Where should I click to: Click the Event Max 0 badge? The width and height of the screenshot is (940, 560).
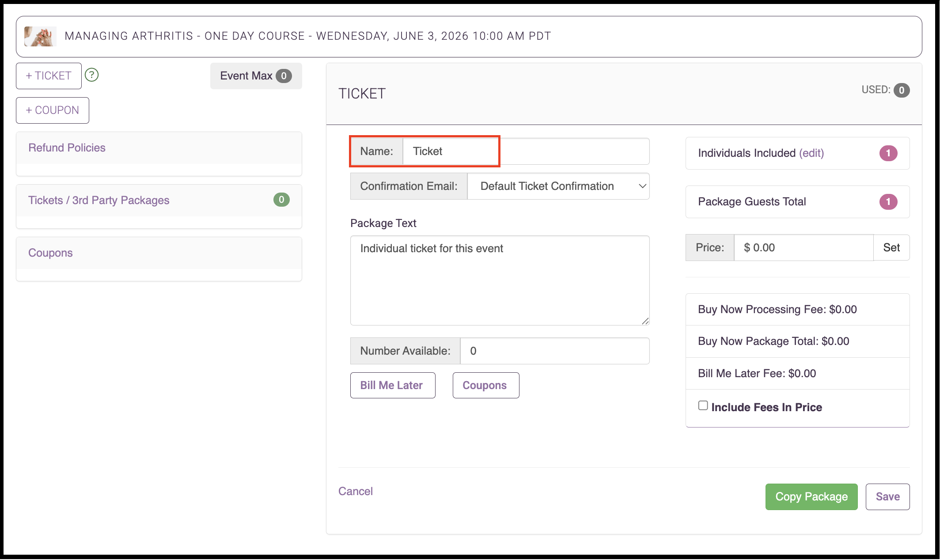284,76
